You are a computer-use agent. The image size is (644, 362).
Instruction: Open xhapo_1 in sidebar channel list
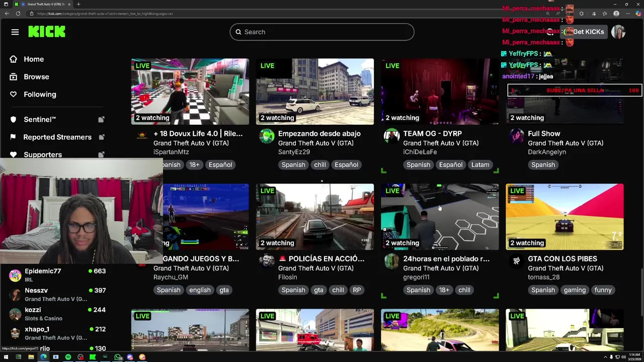tap(58, 333)
